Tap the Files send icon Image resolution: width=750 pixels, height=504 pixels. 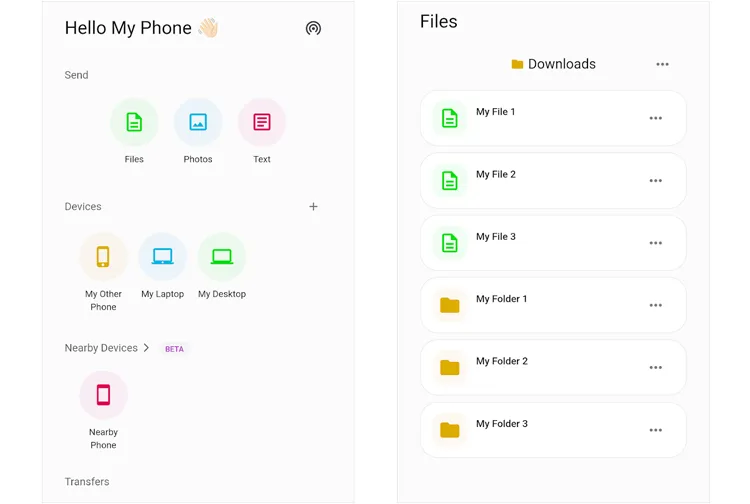click(134, 122)
